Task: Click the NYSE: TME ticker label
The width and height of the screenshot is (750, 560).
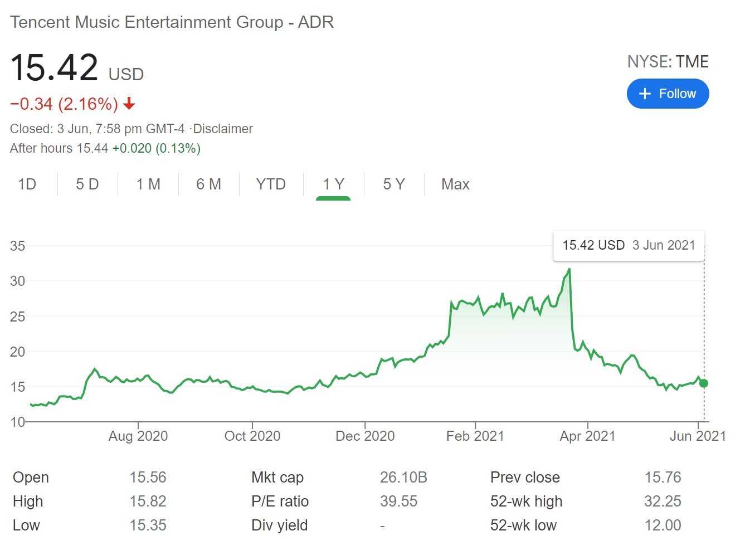Action: coord(668,62)
